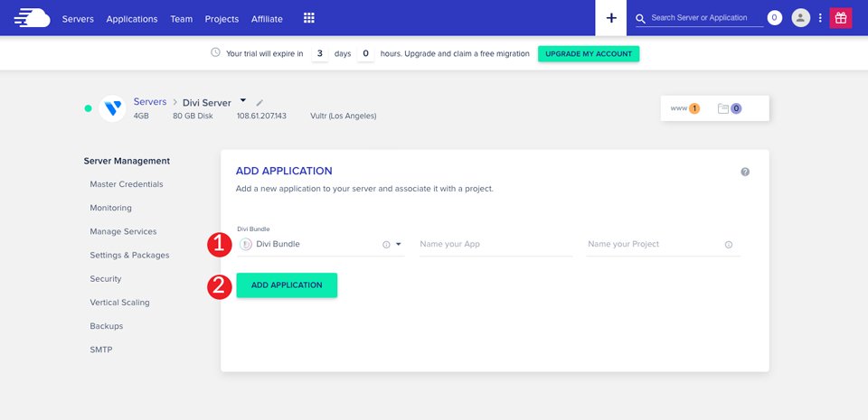Screen dimensions: 868x420
Task: Click the info icon in project field
Action: (x=729, y=245)
